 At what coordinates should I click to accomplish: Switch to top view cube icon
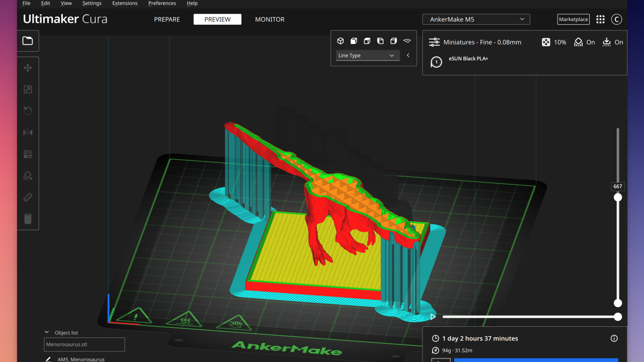pyautogui.click(x=367, y=41)
